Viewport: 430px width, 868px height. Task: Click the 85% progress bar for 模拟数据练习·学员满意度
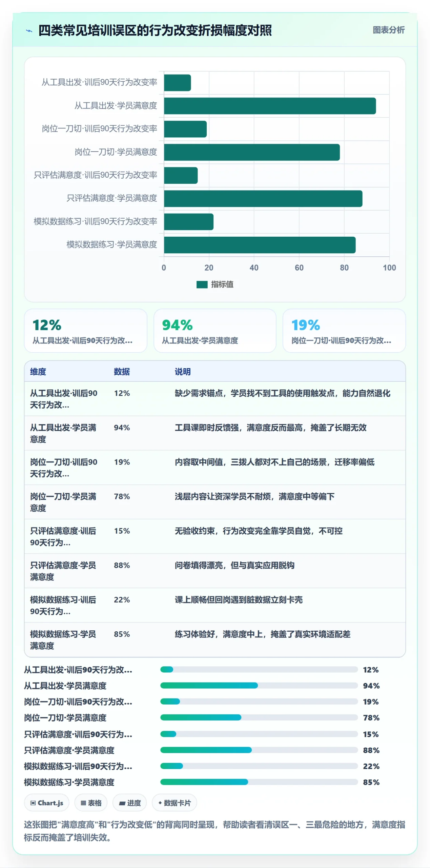tap(259, 782)
